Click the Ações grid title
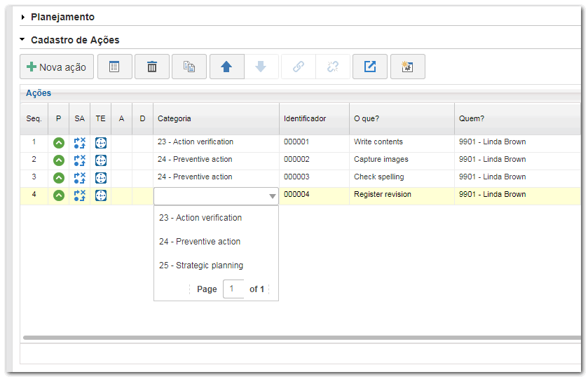This screenshot has width=588, height=379. point(39,93)
